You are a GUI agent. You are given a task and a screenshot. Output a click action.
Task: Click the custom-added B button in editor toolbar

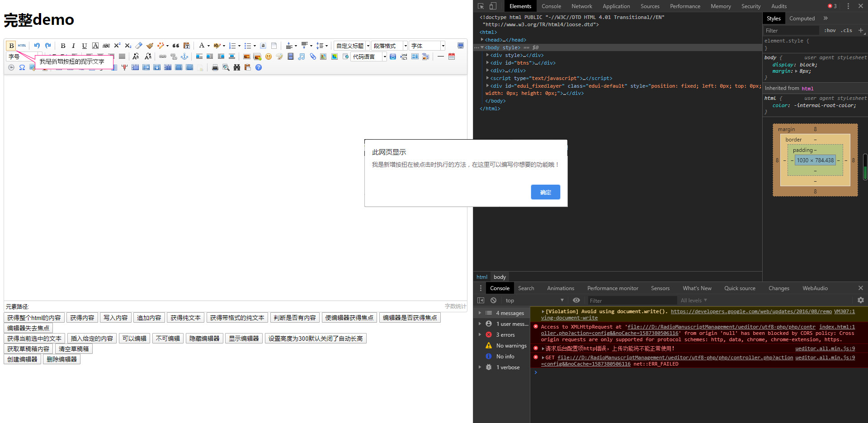[x=11, y=46]
